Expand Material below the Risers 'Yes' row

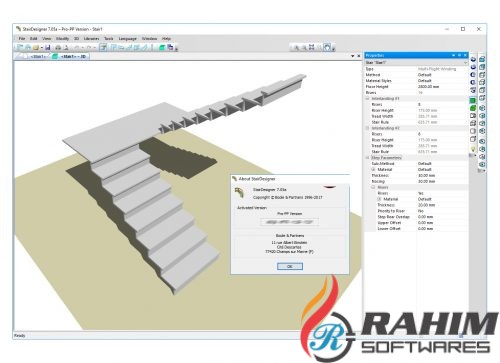379,199
